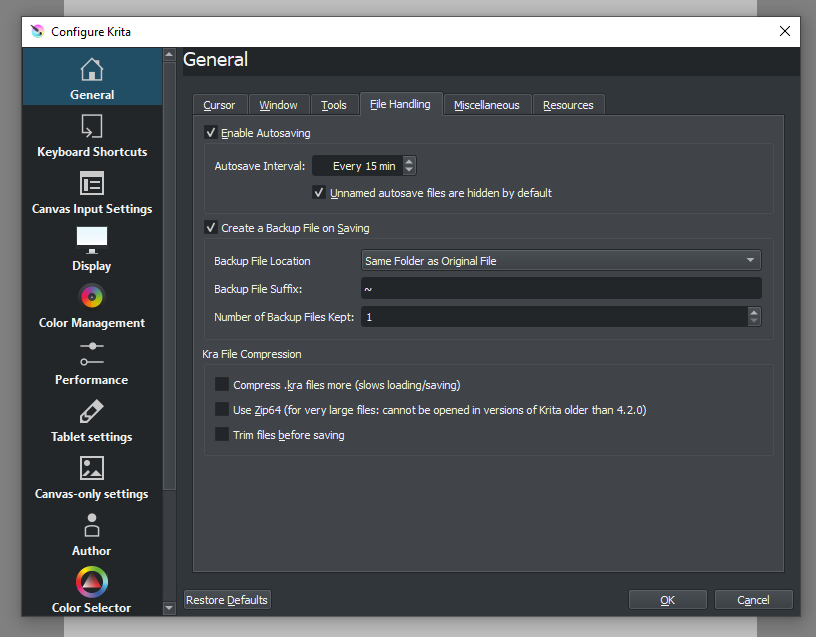Image resolution: width=816 pixels, height=637 pixels.
Task: Click Cancel button
Action: tap(754, 600)
